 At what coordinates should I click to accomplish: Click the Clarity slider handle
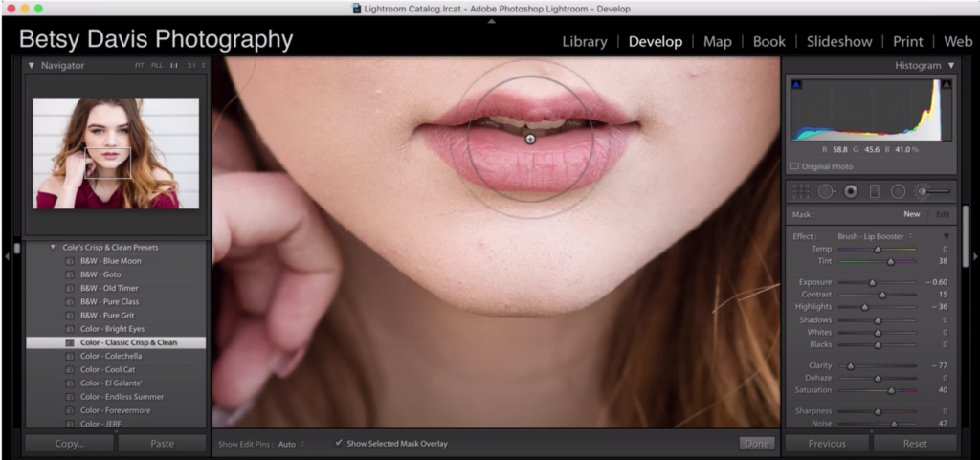click(851, 365)
